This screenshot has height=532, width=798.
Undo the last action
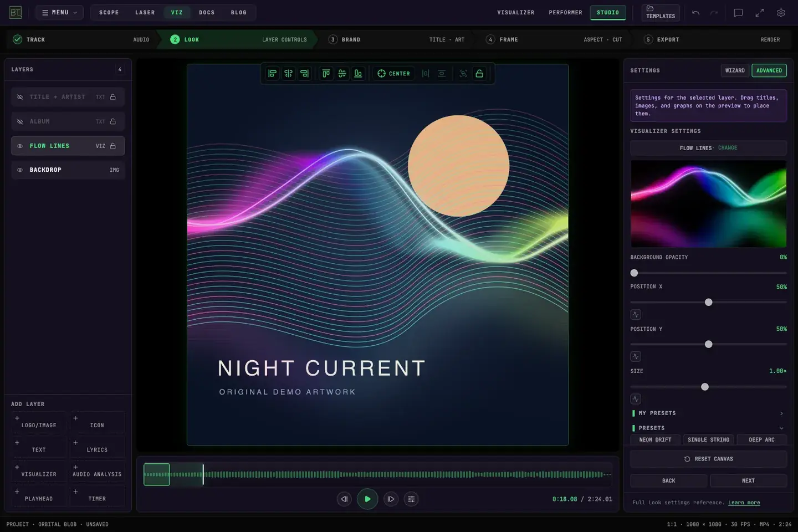[695, 13]
